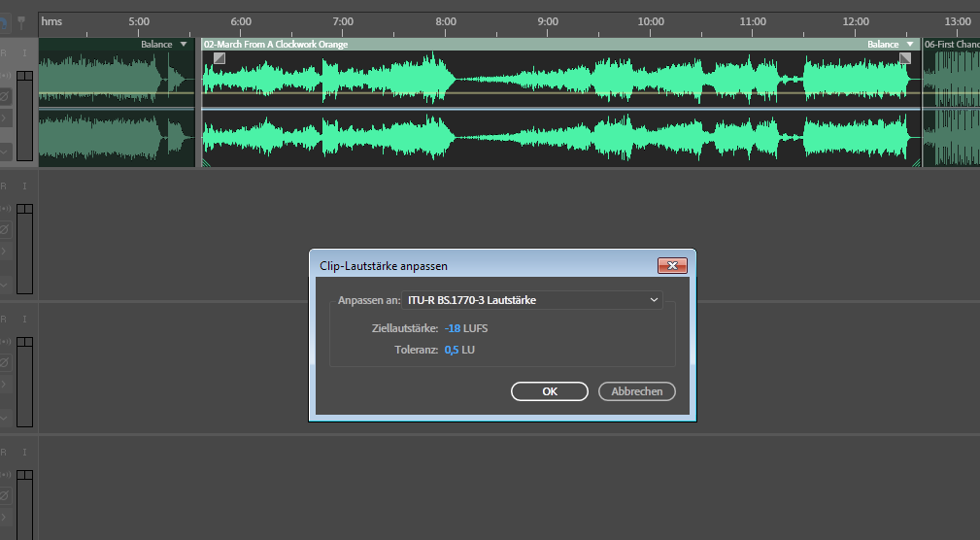Click the 0,5 LU Toleranz value

[451, 350]
